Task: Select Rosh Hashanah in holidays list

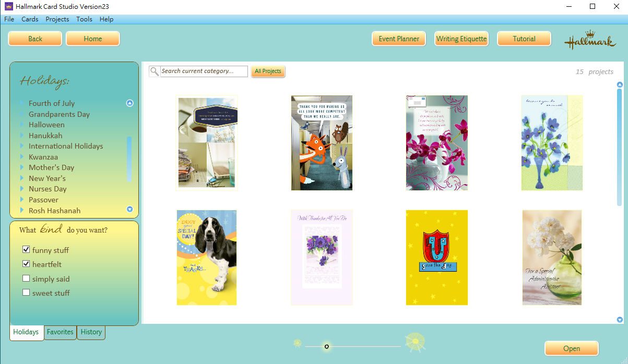Action: point(54,211)
